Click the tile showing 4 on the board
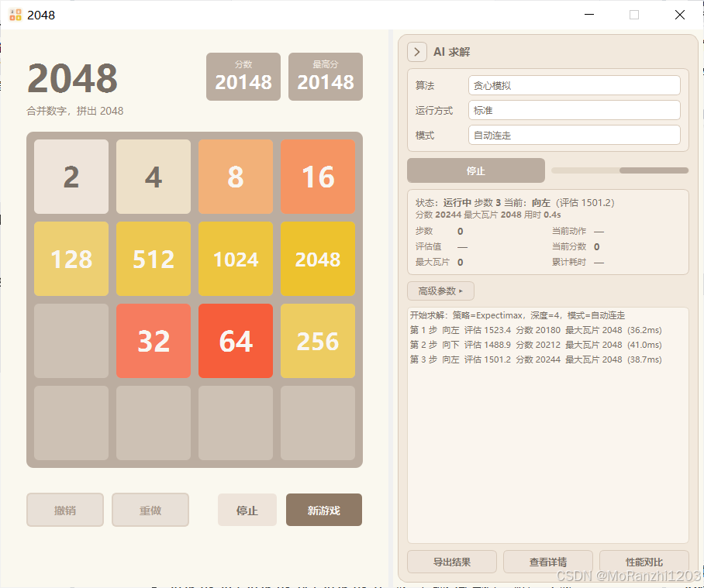 (154, 177)
